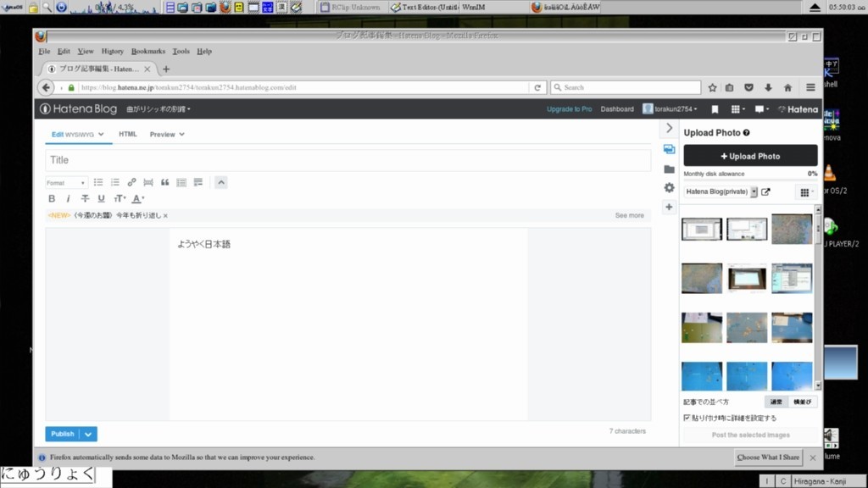The image size is (868, 488).
Task: Click the plus icon in the sidebar
Action: point(670,207)
